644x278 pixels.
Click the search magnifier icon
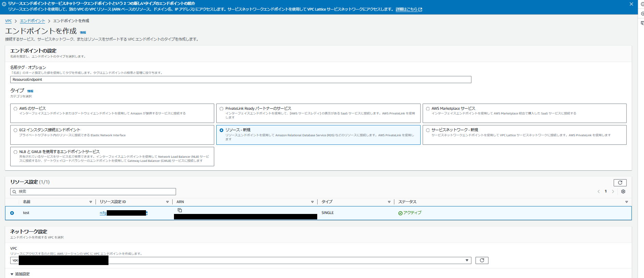click(x=14, y=192)
